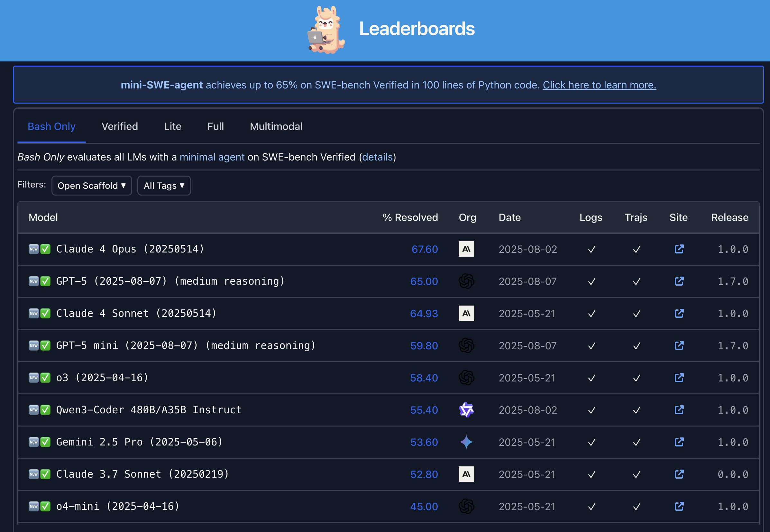770x532 pixels.
Task: Click the Model column header
Action: click(x=43, y=217)
